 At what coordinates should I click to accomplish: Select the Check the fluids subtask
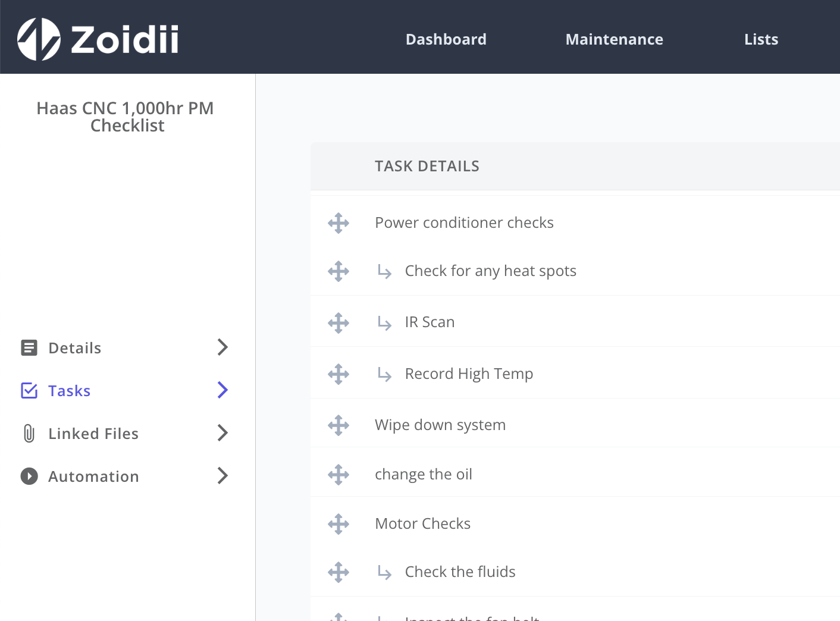coord(460,572)
